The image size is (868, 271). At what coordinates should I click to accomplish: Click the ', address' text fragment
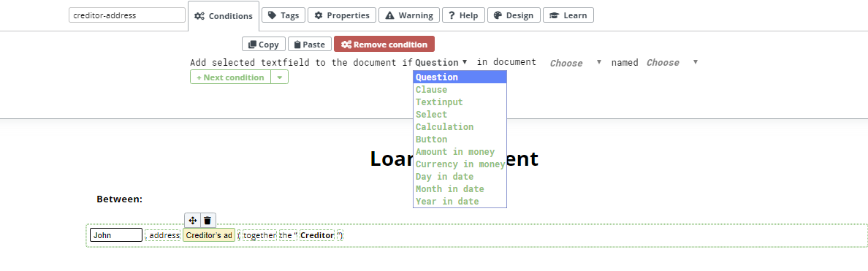click(163, 235)
